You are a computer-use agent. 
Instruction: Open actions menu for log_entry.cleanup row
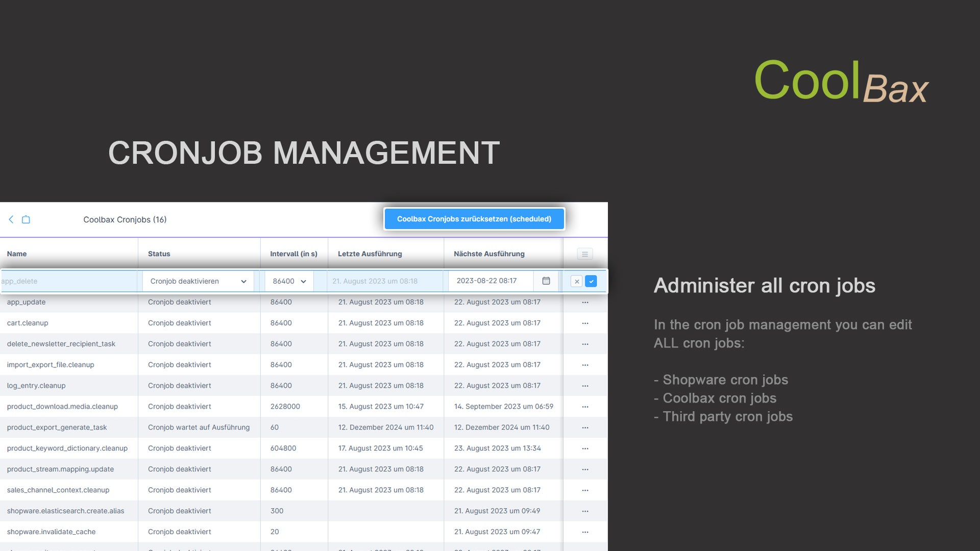coord(585,386)
